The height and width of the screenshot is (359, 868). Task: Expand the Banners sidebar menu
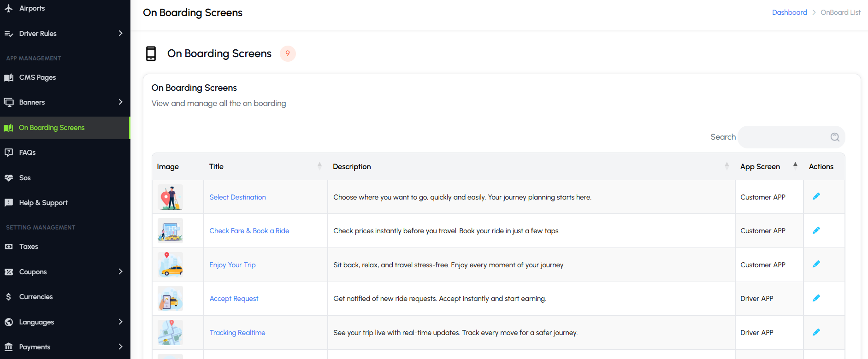coord(120,102)
